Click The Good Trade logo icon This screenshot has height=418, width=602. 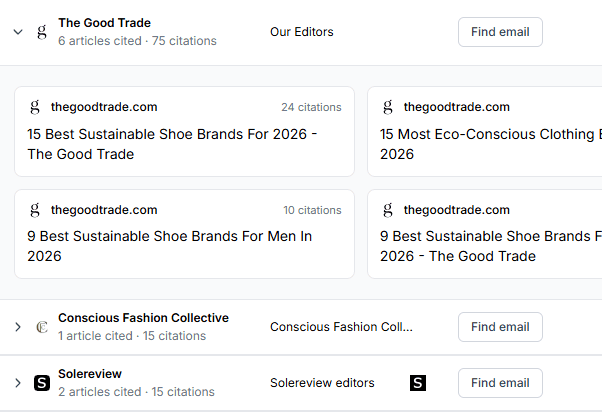(42, 32)
